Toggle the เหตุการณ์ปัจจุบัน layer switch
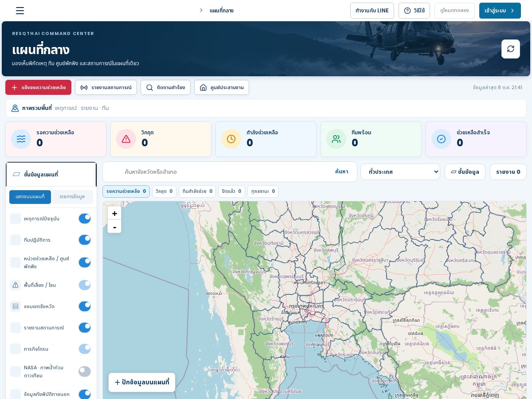 (85, 219)
